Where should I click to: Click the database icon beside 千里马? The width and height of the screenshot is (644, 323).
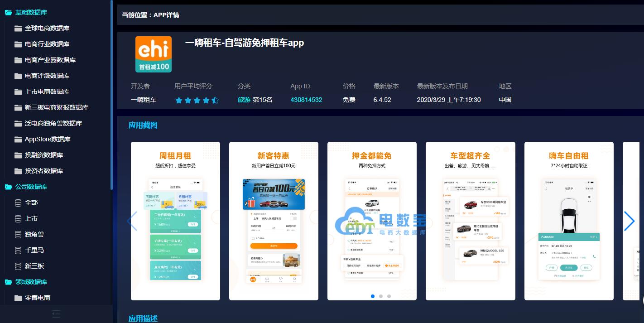[18, 251]
